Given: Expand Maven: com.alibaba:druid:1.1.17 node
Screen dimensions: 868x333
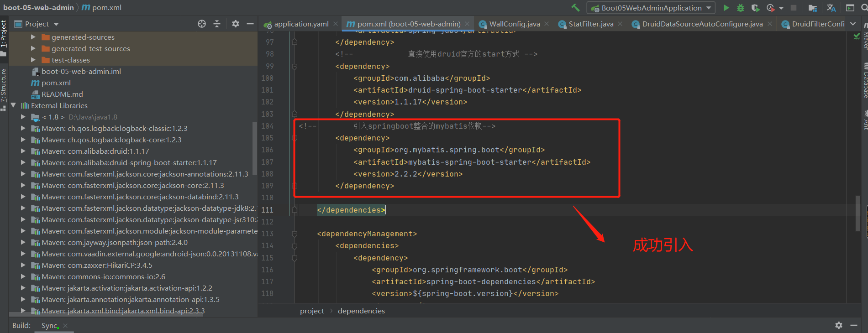Looking at the screenshot, I should point(23,151).
